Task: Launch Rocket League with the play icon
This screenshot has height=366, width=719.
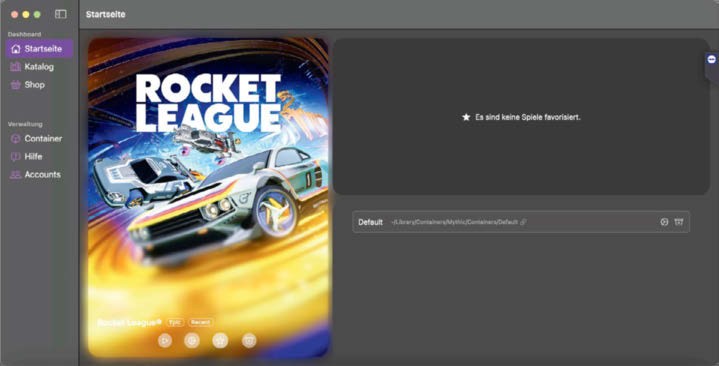Action: (165, 340)
